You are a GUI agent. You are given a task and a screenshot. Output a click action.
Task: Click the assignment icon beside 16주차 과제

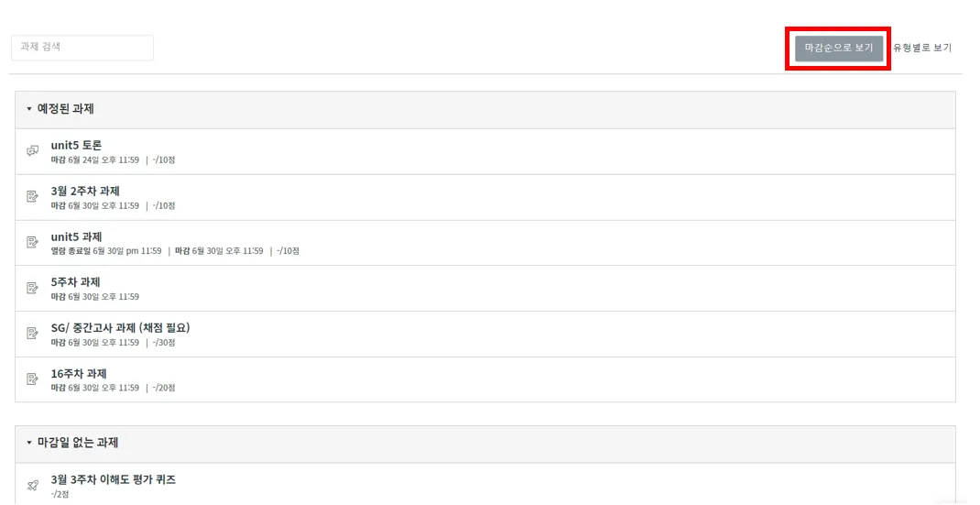33,379
